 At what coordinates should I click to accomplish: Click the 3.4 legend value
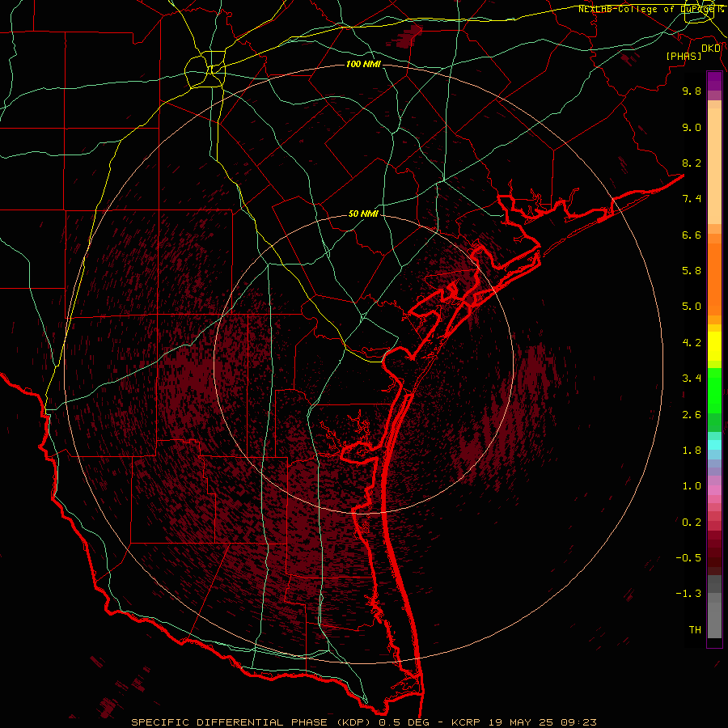click(x=692, y=379)
